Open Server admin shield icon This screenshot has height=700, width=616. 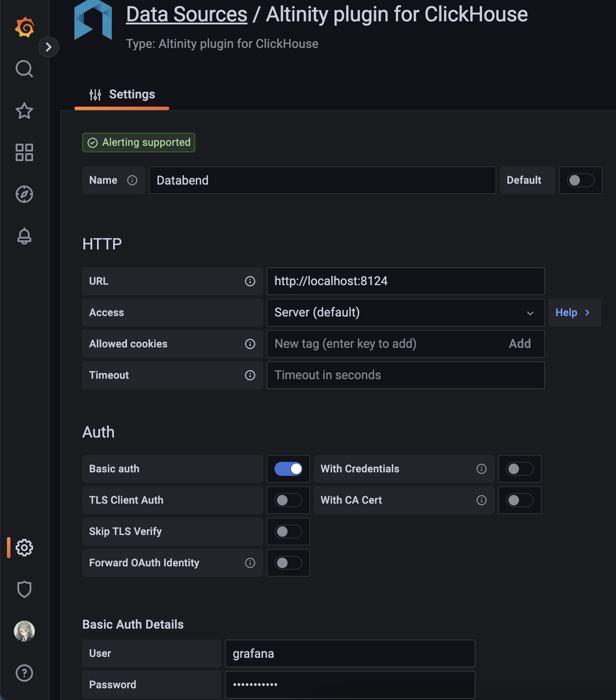[x=24, y=589]
